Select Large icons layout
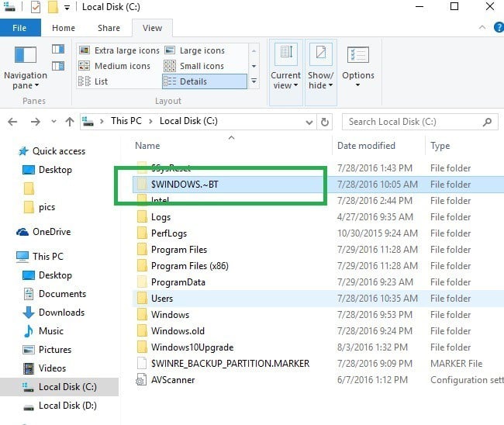Screen dimensions: 504x425 pos(195,50)
